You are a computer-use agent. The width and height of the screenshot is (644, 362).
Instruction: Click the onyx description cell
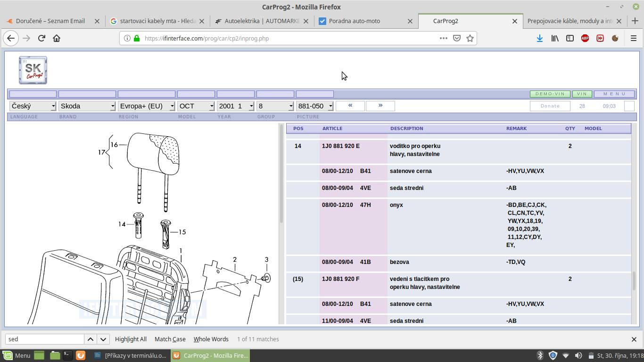(x=396, y=205)
